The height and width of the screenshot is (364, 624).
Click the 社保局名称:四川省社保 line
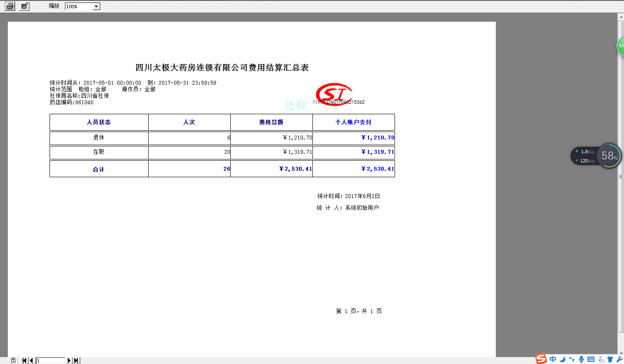click(80, 96)
